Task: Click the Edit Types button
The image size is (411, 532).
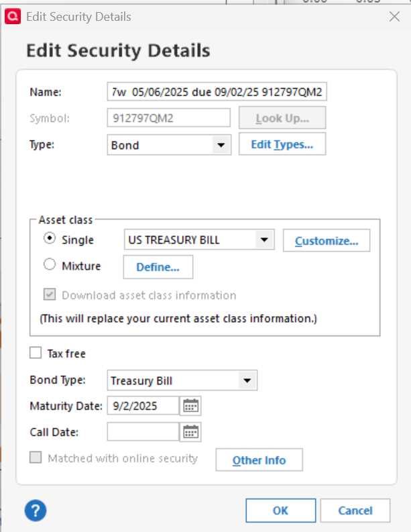Action: tap(282, 144)
